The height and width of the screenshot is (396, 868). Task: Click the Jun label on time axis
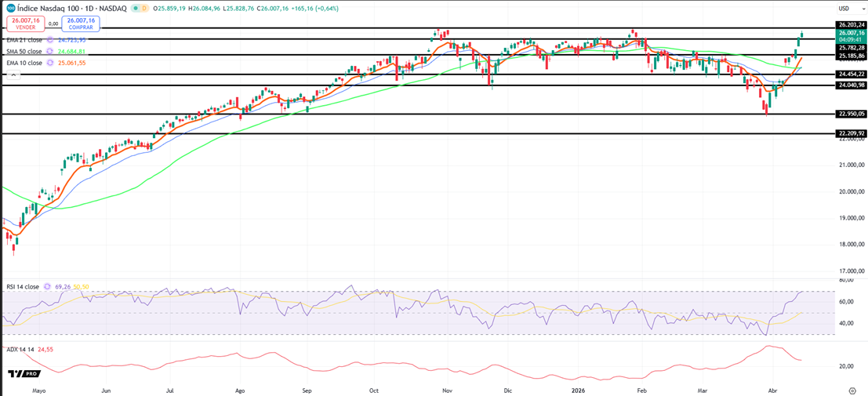click(x=107, y=390)
